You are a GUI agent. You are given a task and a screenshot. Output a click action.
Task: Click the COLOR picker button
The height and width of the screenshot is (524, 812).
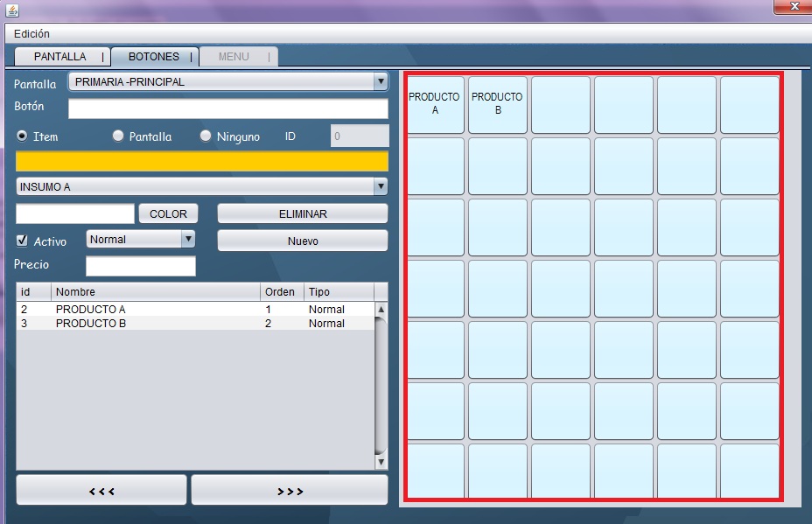(x=168, y=213)
